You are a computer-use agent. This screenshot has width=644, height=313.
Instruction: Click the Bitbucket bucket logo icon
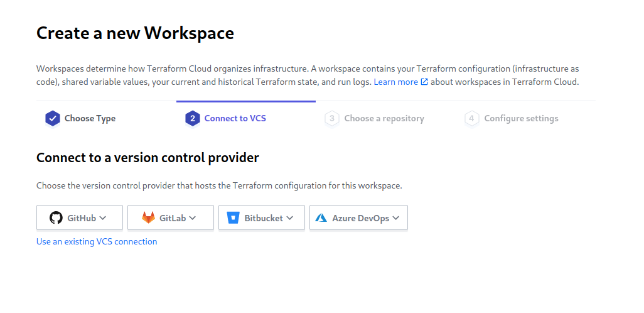point(233,218)
